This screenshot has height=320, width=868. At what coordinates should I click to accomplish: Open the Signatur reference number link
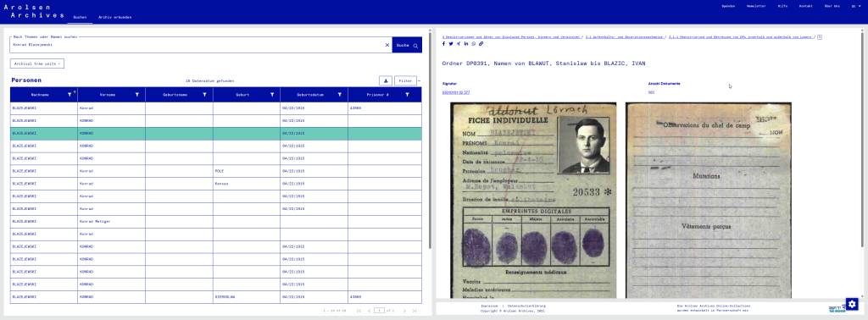(x=455, y=92)
